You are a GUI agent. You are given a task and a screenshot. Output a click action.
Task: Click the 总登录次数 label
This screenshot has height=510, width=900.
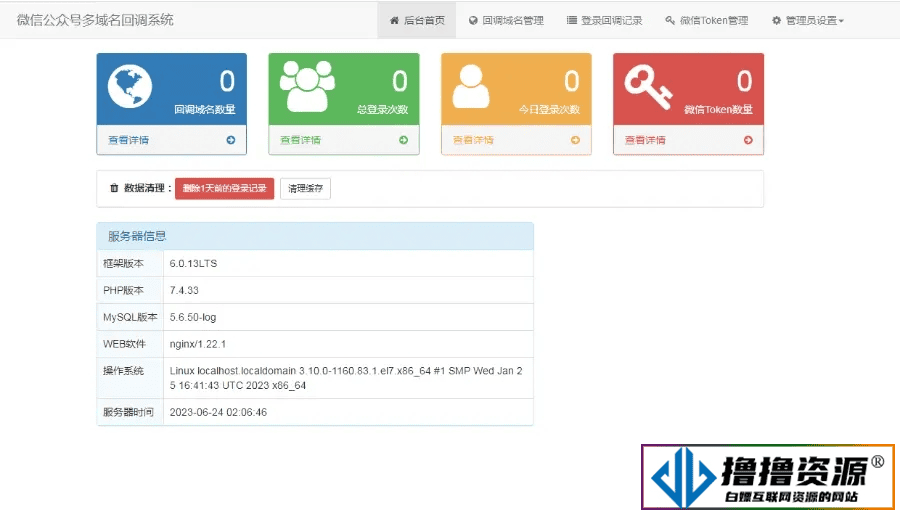[382, 110]
